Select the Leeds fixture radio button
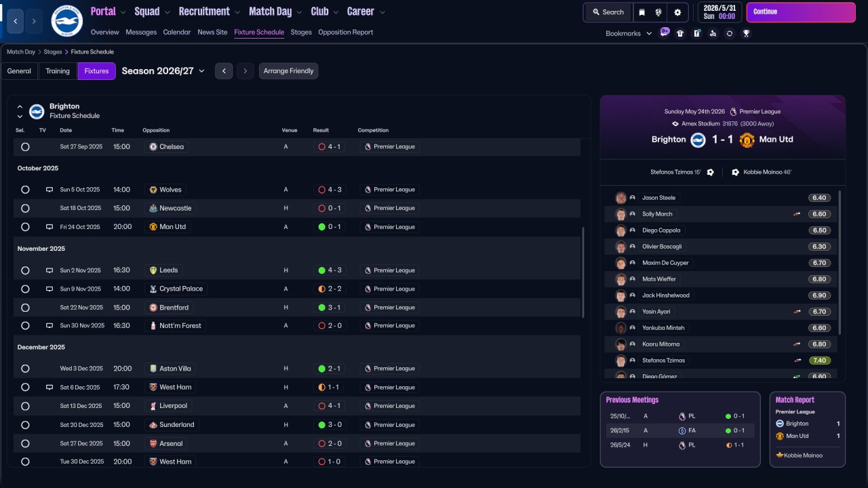The height and width of the screenshot is (488, 868). tap(25, 270)
